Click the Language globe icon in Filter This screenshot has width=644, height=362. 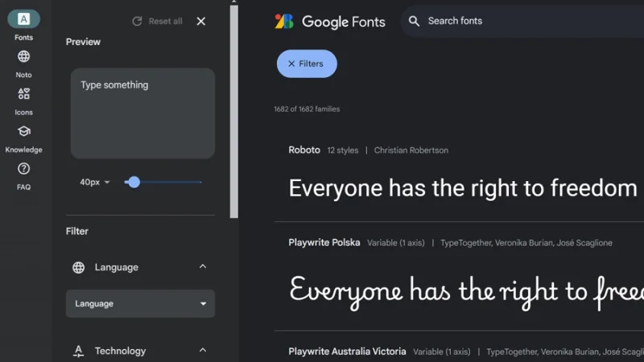tap(78, 268)
